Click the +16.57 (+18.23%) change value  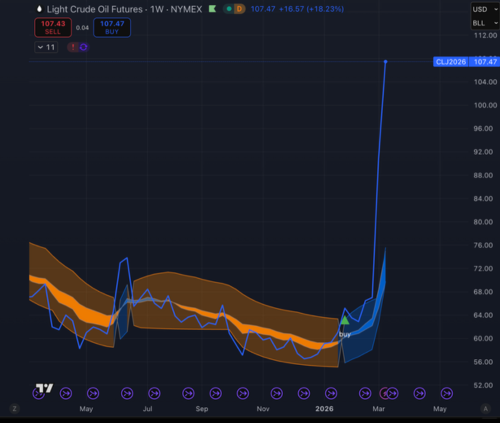[x=311, y=9]
